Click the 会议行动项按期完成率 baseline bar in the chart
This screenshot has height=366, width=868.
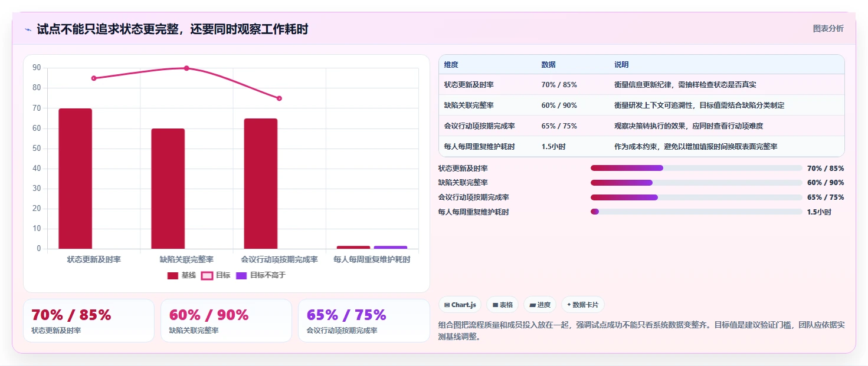pyautogui.click(x=261, y=183)
